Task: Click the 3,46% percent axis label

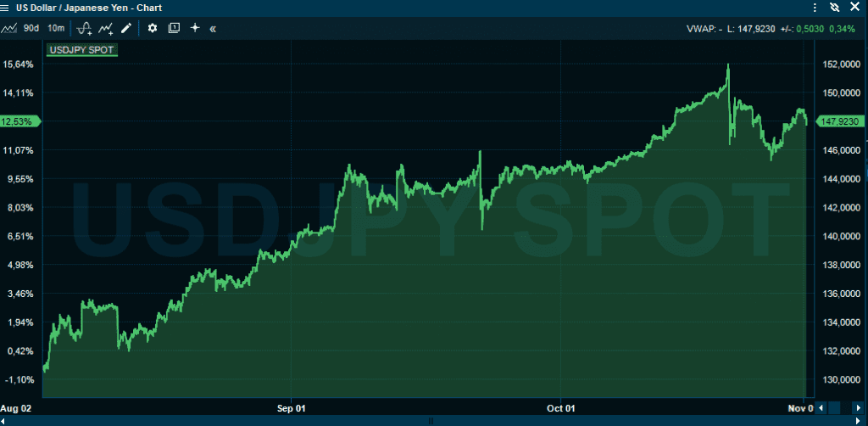Action: [x=20, y=294]
